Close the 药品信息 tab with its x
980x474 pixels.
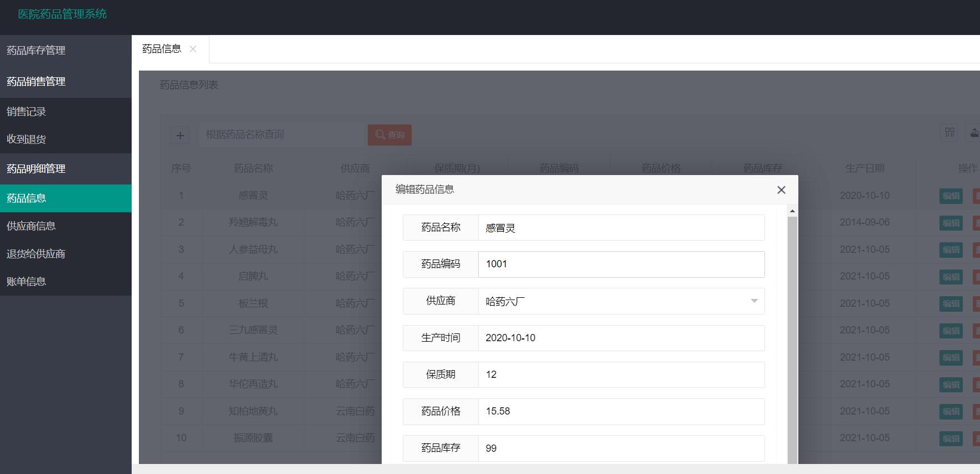[193, 49]
